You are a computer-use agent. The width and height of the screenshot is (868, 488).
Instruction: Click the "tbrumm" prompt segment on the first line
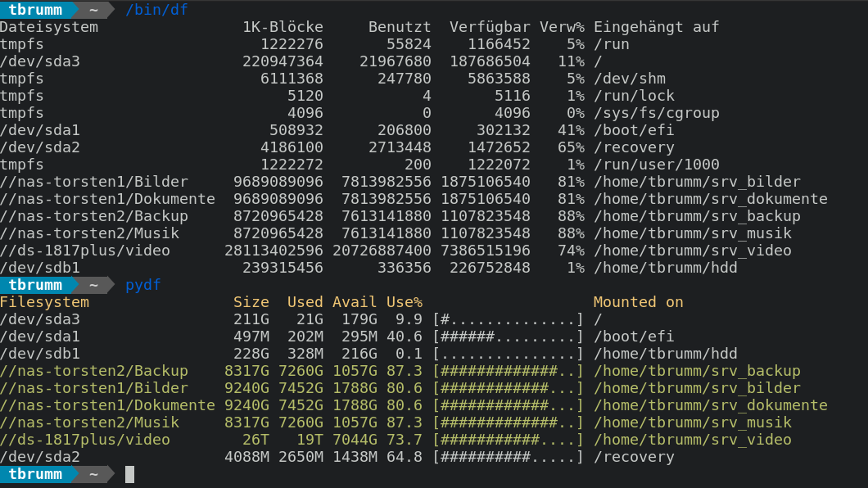35,10
